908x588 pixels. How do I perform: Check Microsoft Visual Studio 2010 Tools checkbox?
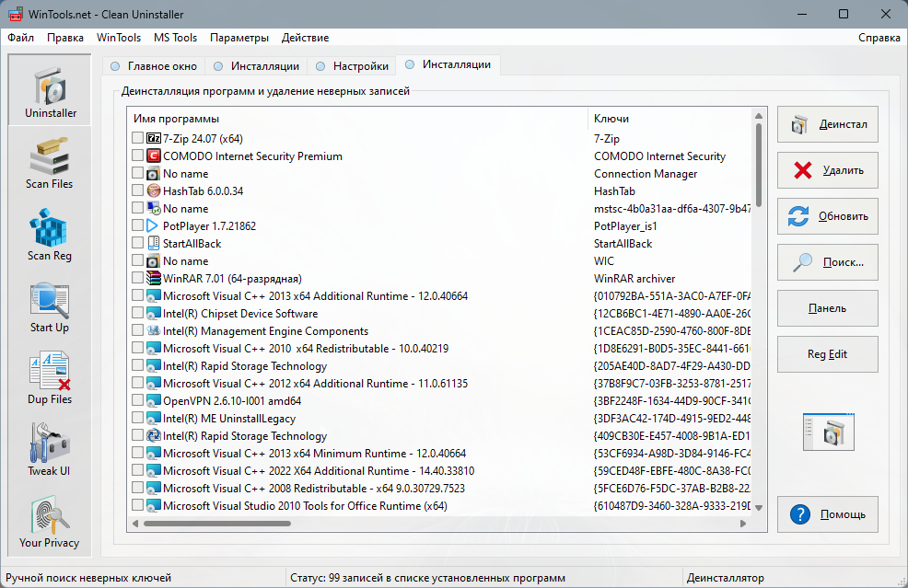pyautogui.click(x=137, y=504)
